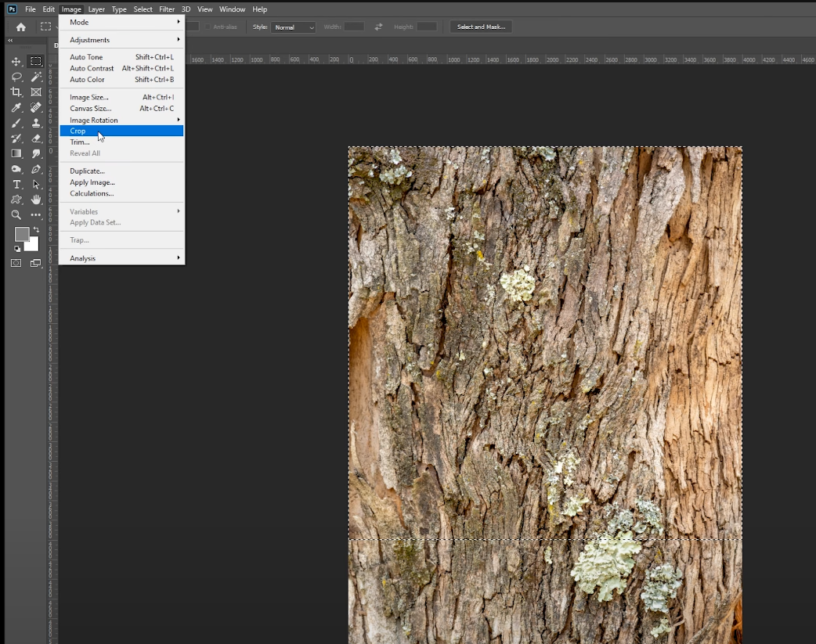Select the Lasso tool

16,77
